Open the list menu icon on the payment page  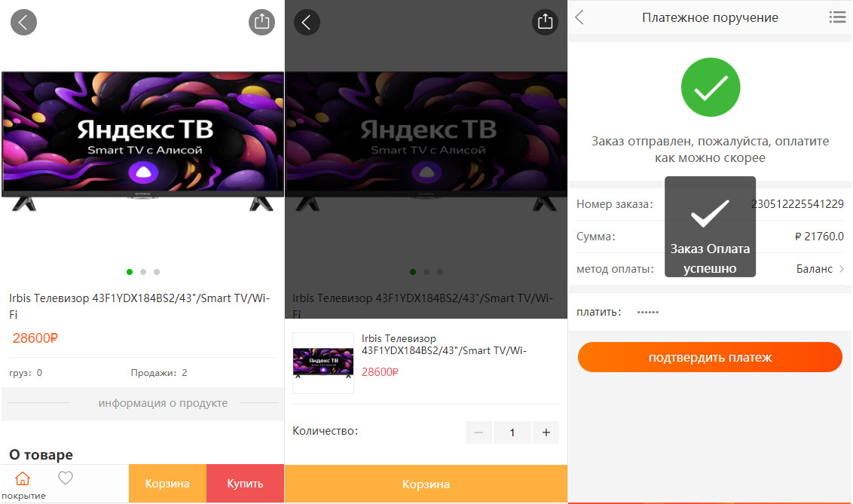click(x=837, y=17)
